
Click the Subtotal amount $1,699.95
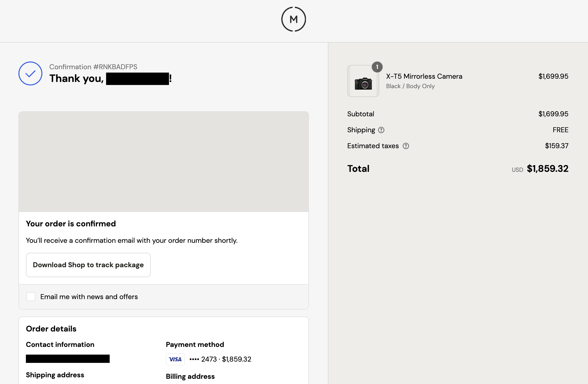click(x=553, y=114)
